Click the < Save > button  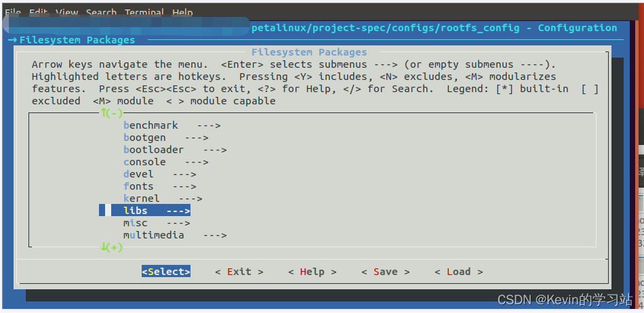(385, 272)
